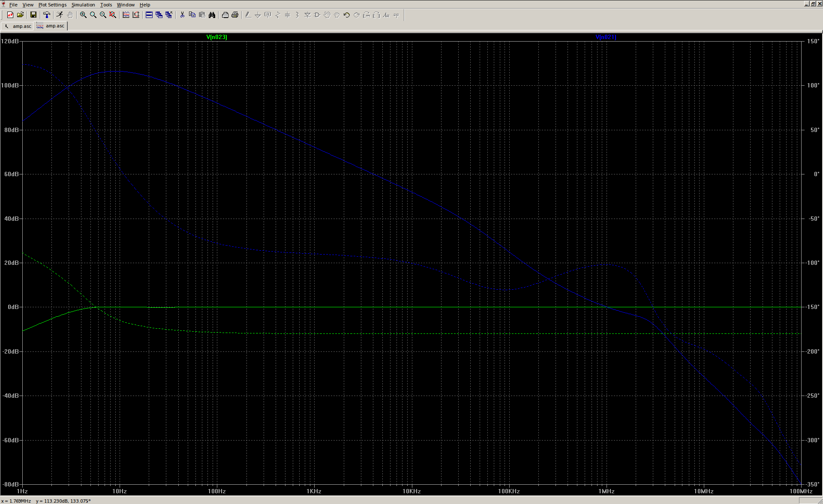Save the plot with the floppy icon
The width and height of the screenshot is (823, 504).
point(33,15)
